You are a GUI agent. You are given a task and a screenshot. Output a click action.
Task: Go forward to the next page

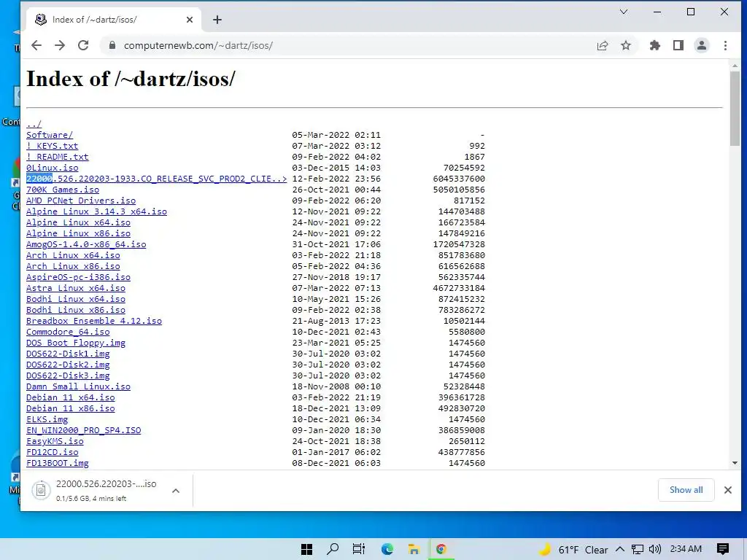[60, 45]
